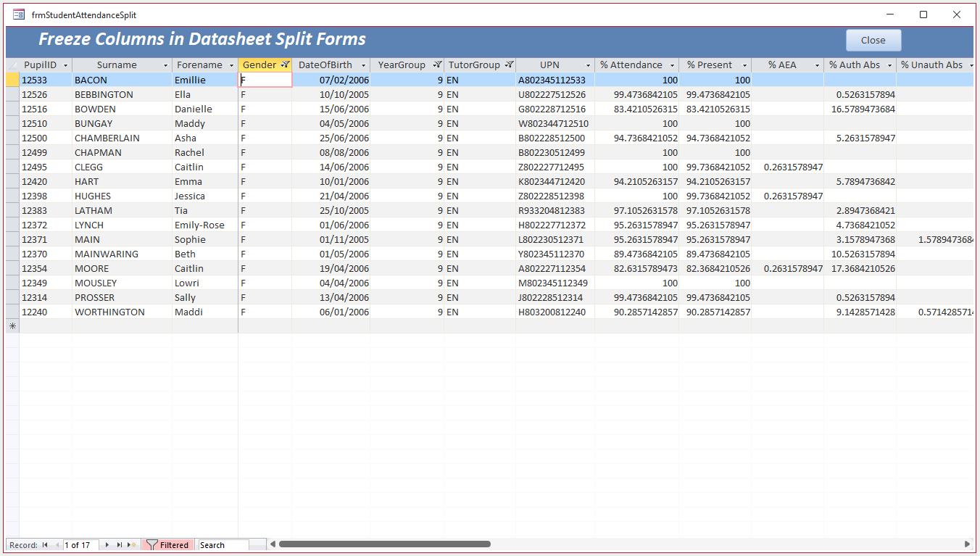Click the Search box in navigation bar

223,545
